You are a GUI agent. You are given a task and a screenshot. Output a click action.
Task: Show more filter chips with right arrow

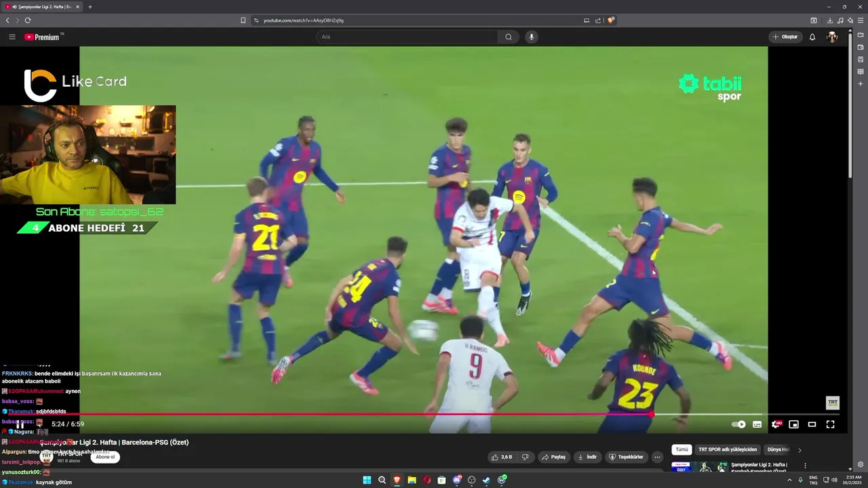pos(800,449)
